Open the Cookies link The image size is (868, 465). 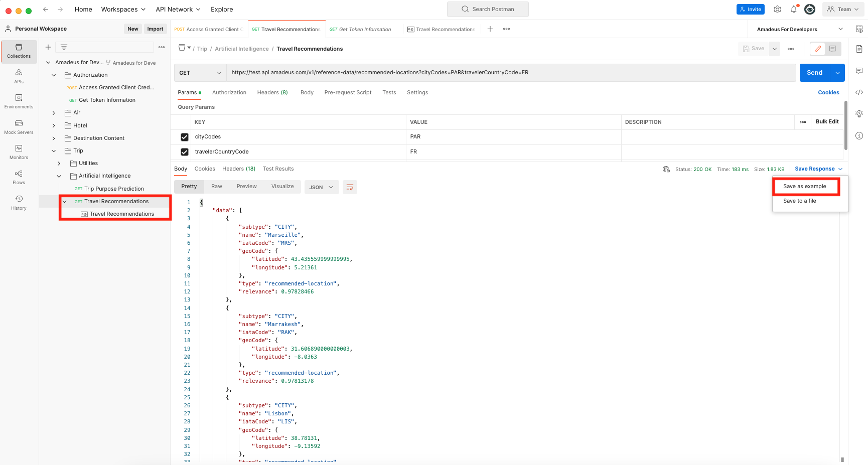(828, 93)
